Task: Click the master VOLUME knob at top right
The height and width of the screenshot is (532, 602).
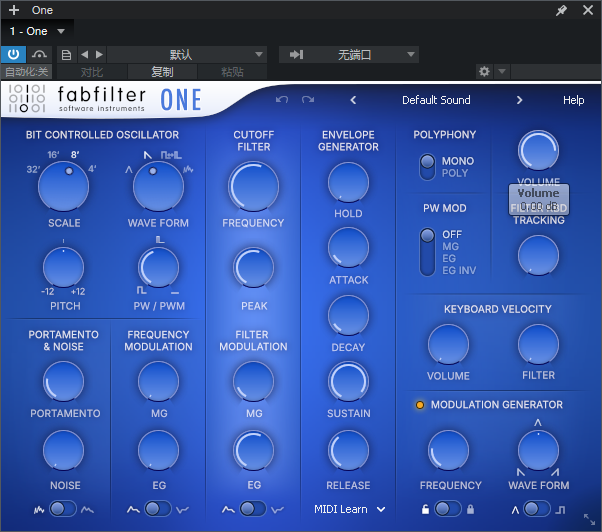Action: (538, 150)
